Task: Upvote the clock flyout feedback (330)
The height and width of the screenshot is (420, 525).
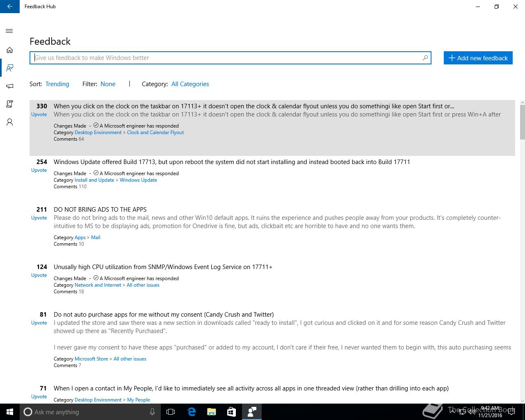Action: pyautogui.click(x=39, y=114)
